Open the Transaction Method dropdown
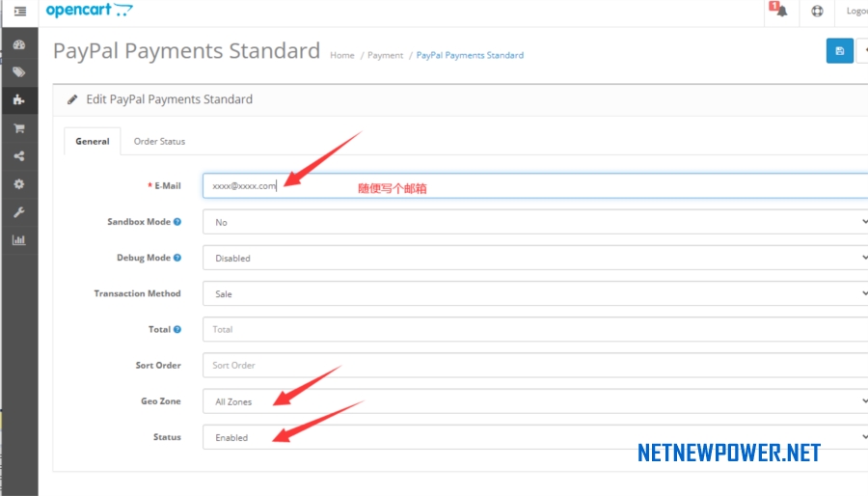The height and width of the screenshot is (496, 868). 535,294
